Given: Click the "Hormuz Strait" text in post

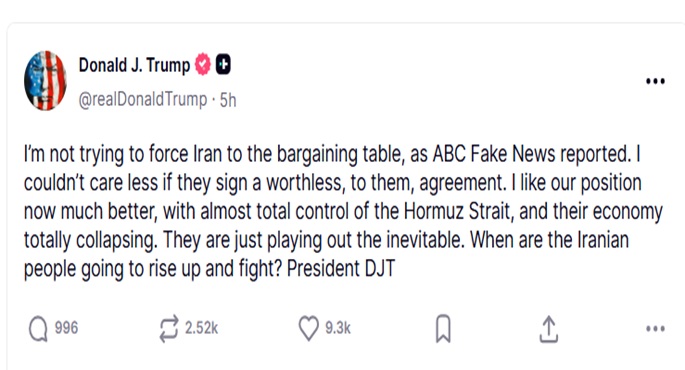Looking at the screenshot, I should tap(457, 211).
